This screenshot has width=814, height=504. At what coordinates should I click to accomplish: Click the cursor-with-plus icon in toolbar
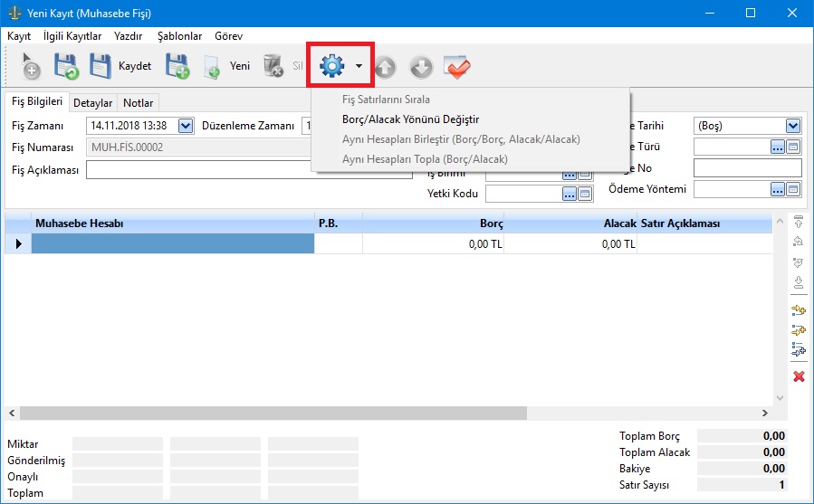30,67
